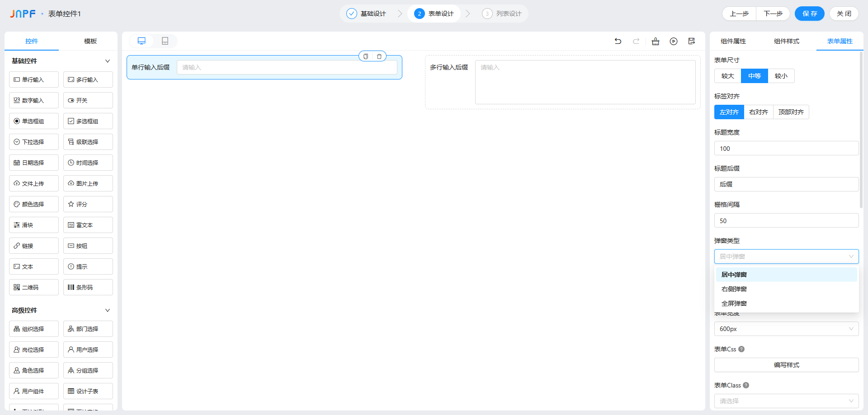The image size is (868, 415).
Task: Add a 富文本 editor control
Action: click(88, 225)
